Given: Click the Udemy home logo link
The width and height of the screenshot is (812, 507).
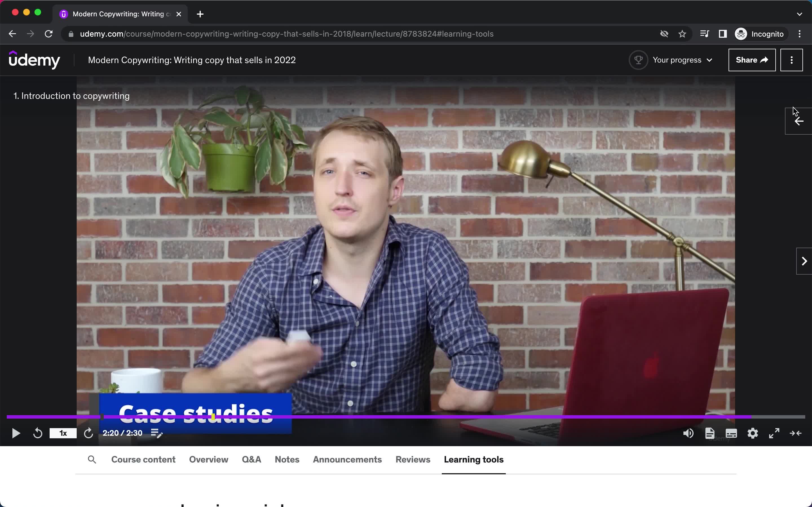Looking at the screenshot, I should [34, 60].
